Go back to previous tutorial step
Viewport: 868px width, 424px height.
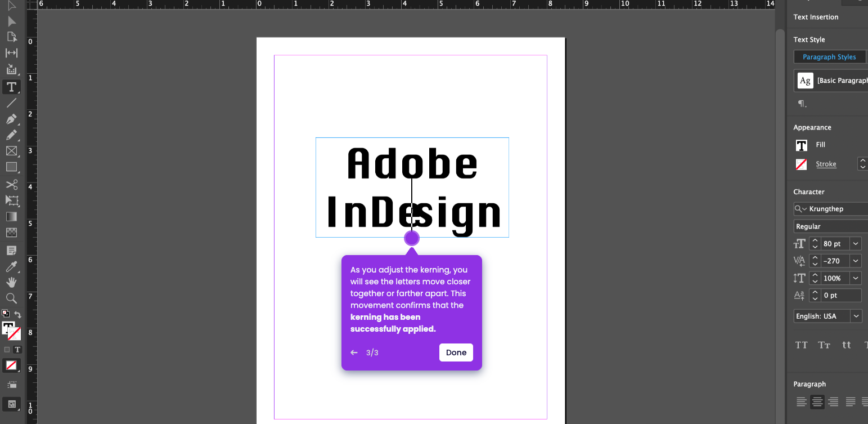354,352
